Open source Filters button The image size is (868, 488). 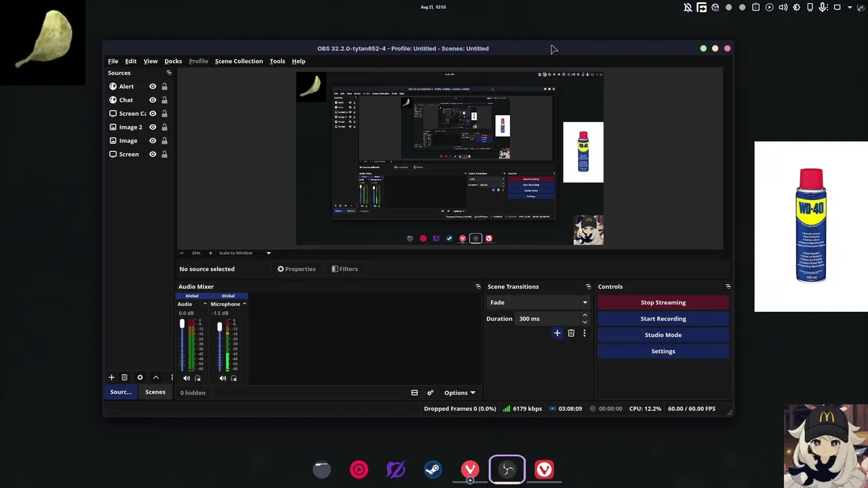tap(344, 269)
